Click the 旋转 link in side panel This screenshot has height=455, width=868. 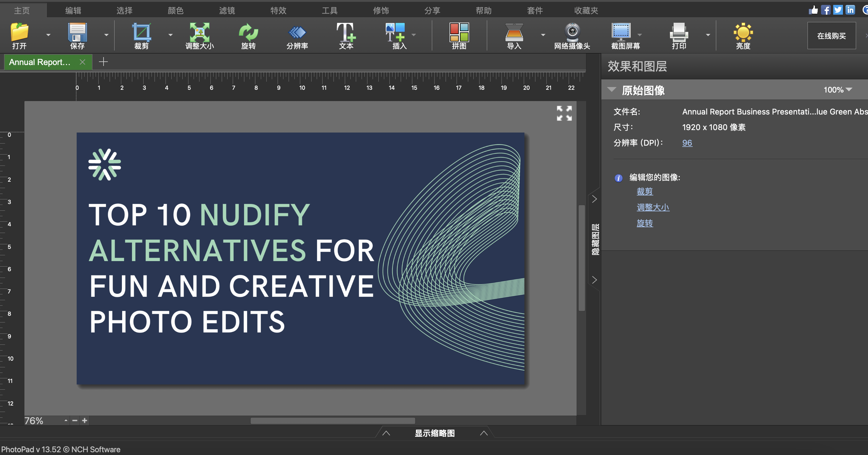point(645,223)
